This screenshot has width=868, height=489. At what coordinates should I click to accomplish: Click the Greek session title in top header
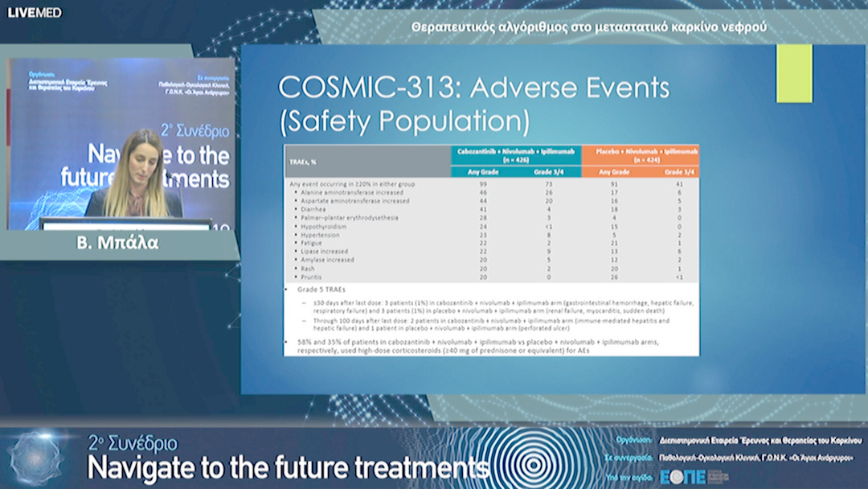click(588, 27)
